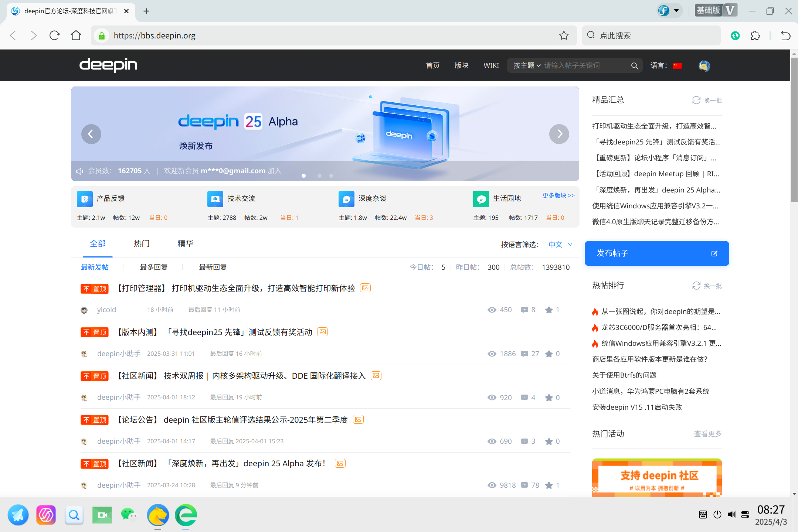Image resolution: width=798 pixels, height=532 pixels.
Task: Open the extensions puzzle icon
Action: pyautogui.click(x=755, y=35)
